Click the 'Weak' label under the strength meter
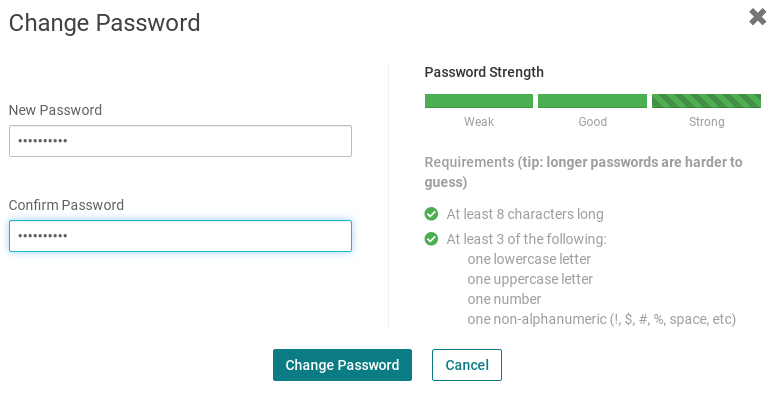Viewport: 774px width, 395px height. pos(479,121)
